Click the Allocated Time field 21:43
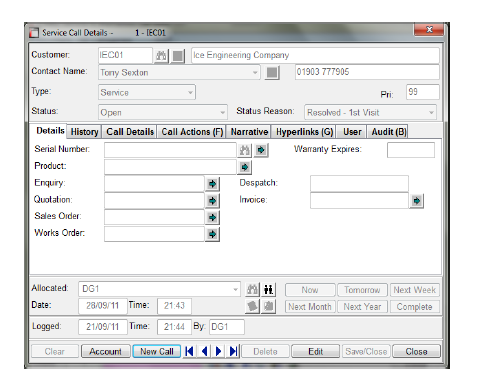This screenshot has width=477, height=391. 174,306
